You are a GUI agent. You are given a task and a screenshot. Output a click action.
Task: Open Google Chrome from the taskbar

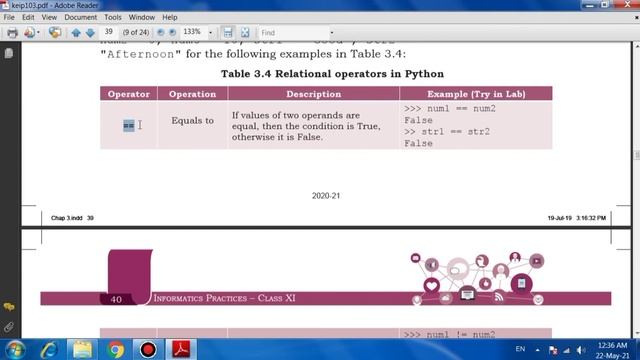coord(116,350)
